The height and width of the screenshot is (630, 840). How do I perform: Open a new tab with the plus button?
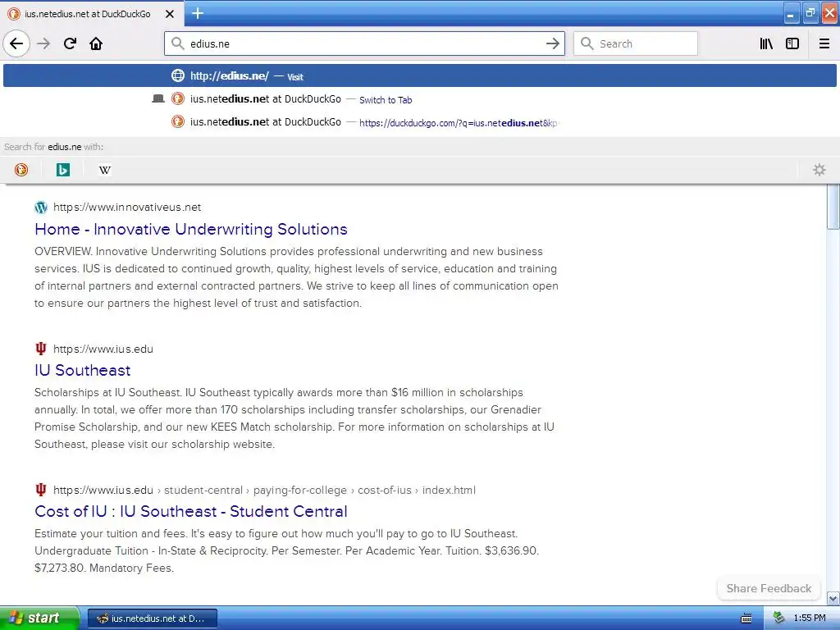pyautogui.click(x=198, y=13)
